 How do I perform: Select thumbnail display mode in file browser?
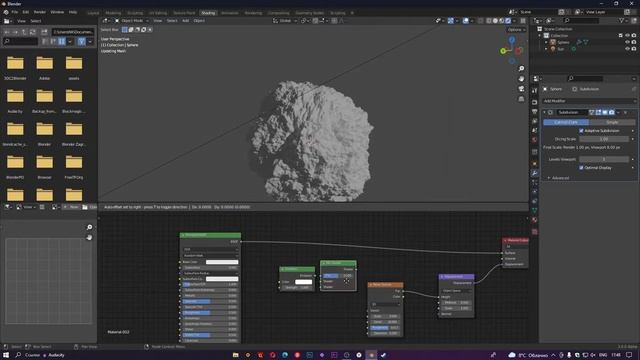[62, 41]
